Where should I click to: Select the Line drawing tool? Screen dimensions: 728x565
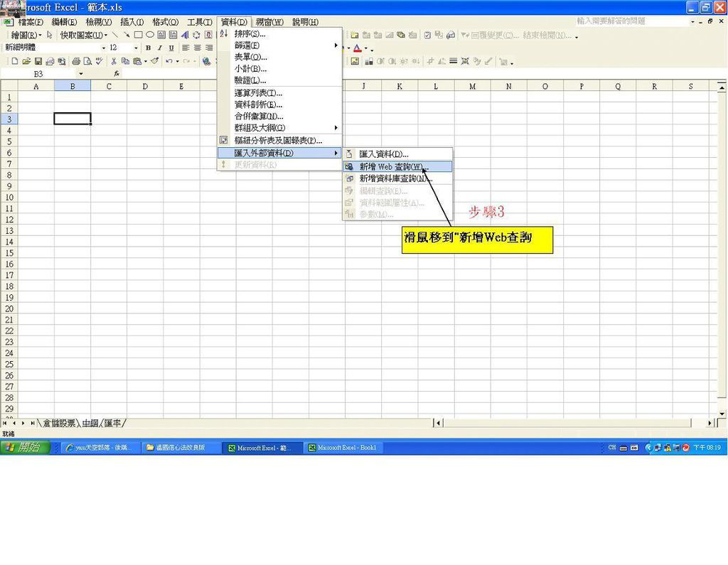tap(115, 35)
